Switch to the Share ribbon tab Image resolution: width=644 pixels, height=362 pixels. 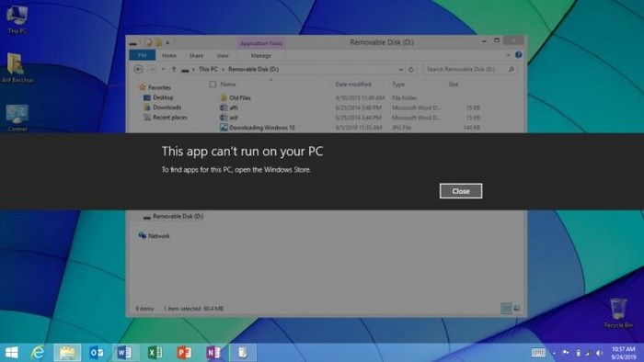(196, 55)
